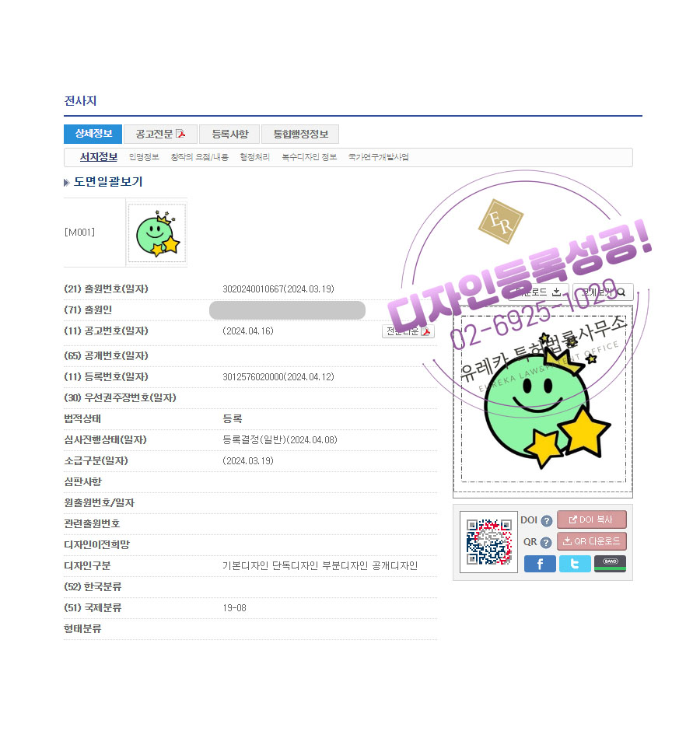
Task: Share the design on Facebook
Action: (540, 564)
